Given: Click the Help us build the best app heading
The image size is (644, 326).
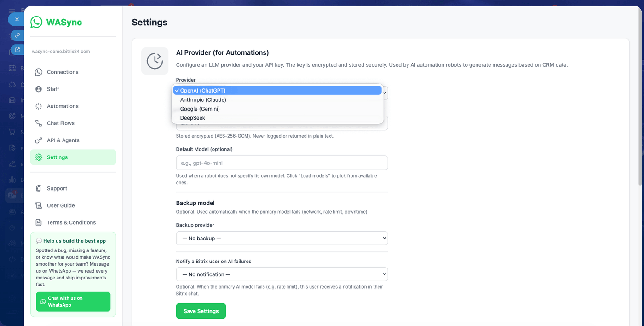Looking at the screenshot, I should tap(71, 241).
